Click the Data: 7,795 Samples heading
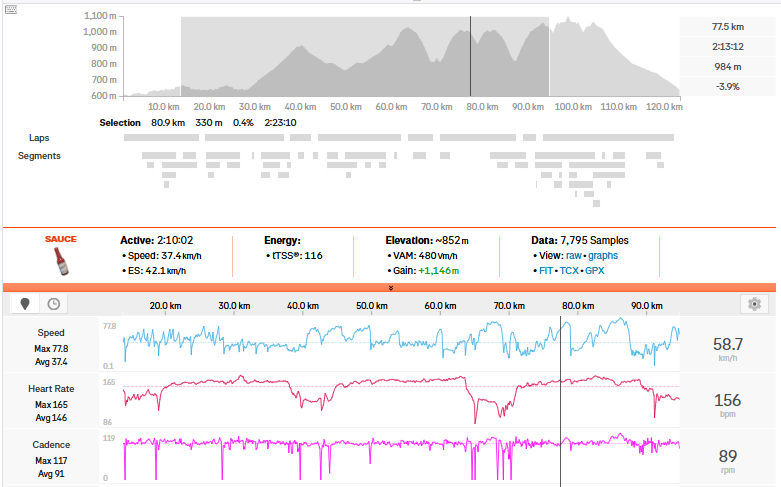The width and height of the screenshot is (781, 487). 580,241
